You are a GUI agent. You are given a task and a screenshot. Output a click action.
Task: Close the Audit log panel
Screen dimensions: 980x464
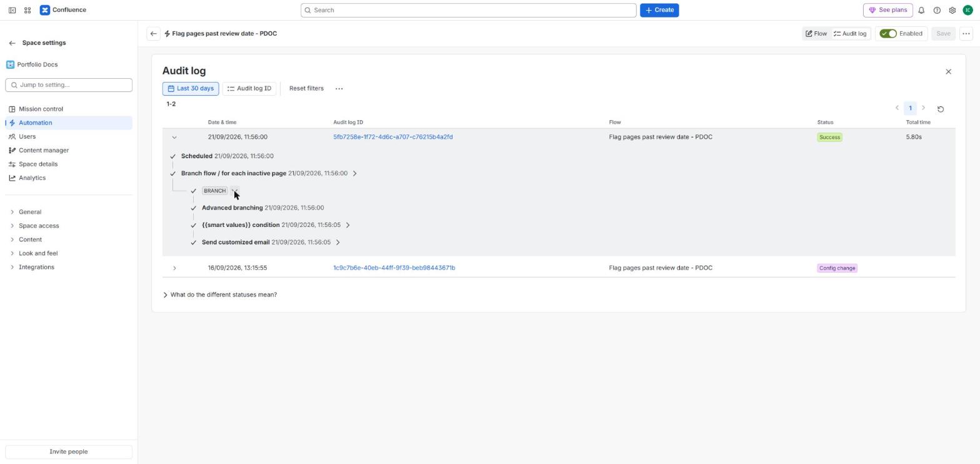click(x=948, y=72)
